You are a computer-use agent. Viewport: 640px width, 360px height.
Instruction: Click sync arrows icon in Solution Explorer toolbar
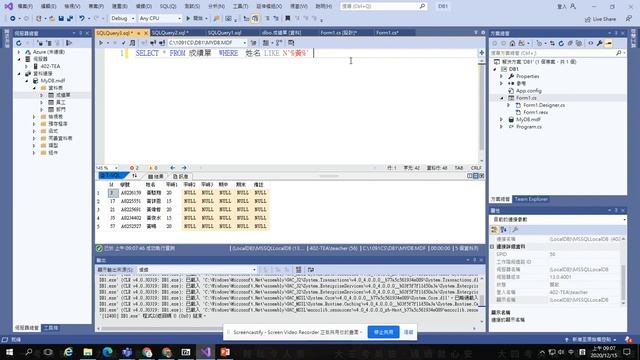552,43
